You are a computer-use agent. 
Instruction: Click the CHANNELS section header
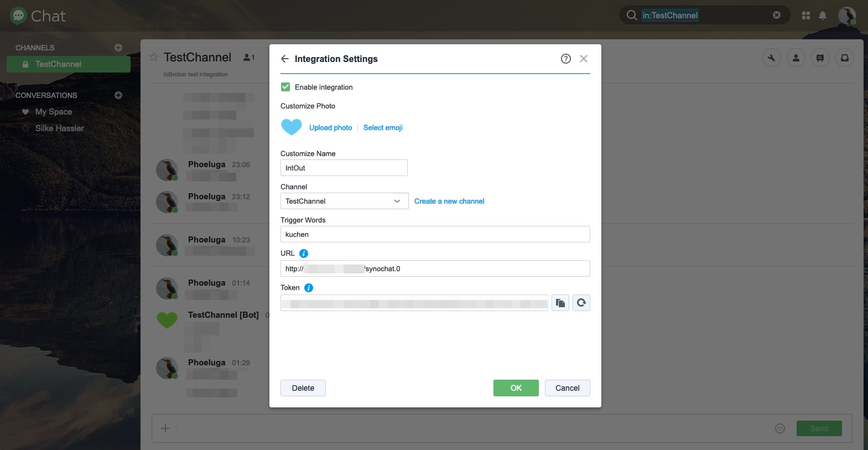(x=35, y=48)
